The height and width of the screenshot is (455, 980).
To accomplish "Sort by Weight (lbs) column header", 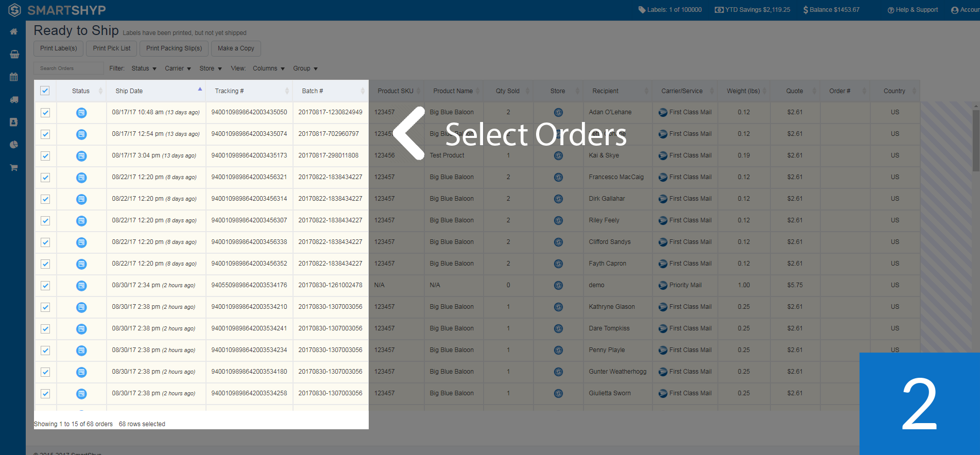I will [744, 91].
